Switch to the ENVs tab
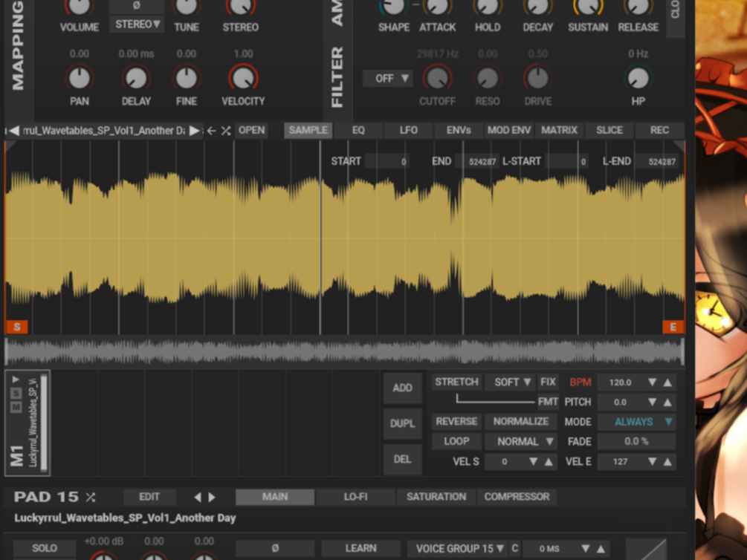The image size is (747, 560). click(x=459, y=131)
